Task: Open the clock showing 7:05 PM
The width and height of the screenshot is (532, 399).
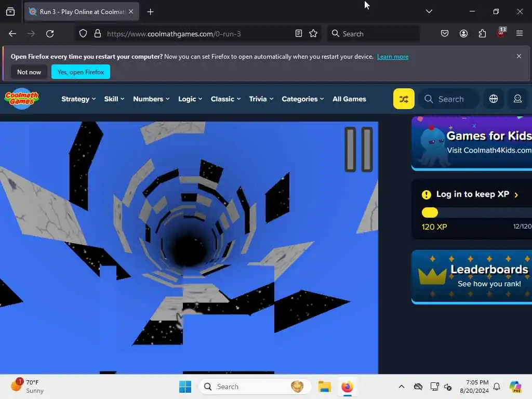Action: pyautogui.click(x=474, y=387)
